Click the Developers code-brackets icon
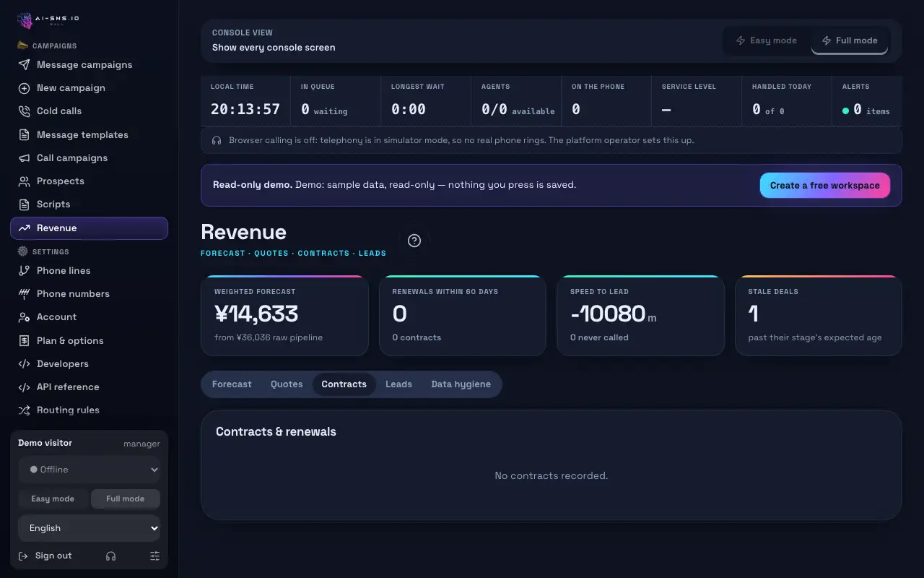 (25, 364)
